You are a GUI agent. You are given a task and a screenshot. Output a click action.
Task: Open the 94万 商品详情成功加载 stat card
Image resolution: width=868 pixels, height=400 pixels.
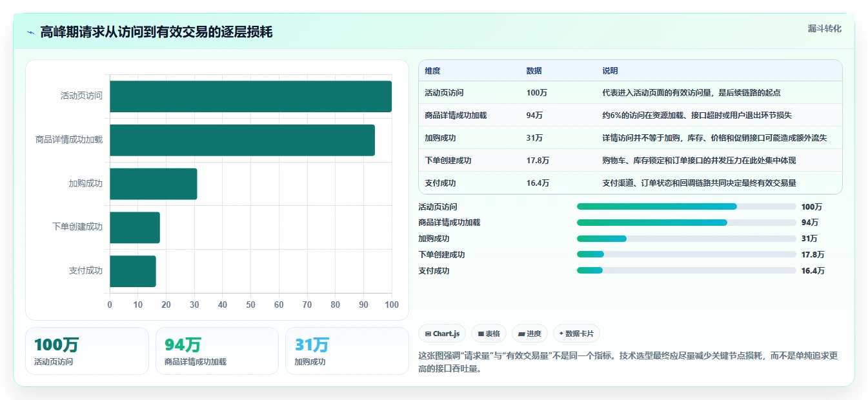[217, 351]
